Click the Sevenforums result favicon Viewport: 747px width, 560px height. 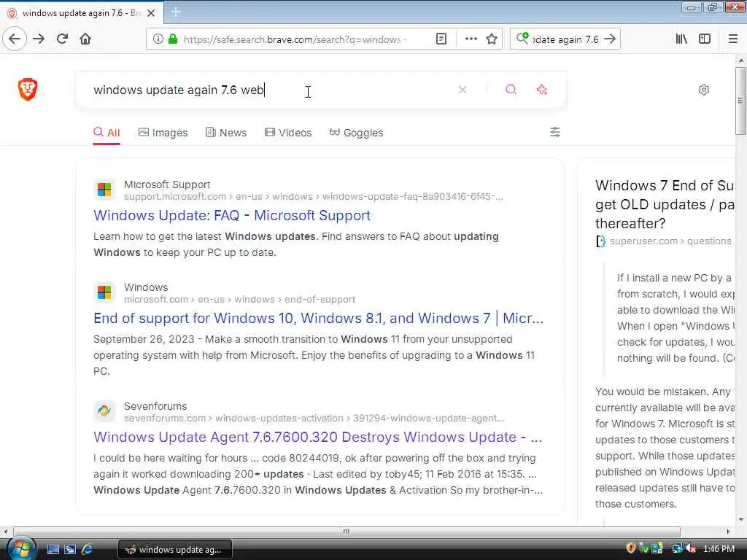tap(104, 411)
